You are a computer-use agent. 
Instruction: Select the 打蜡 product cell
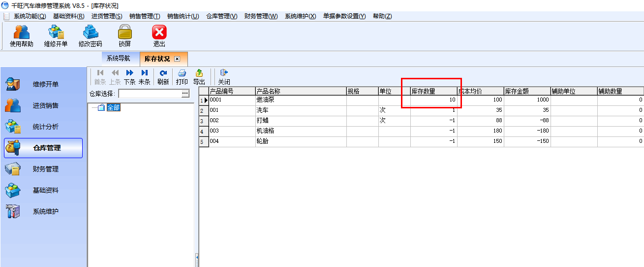[x=301, y=121]
